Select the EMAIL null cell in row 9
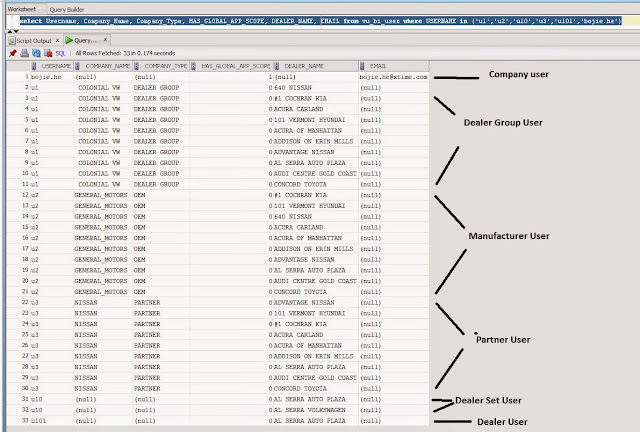Viewport: 640px width, 432px height. (393, 163)
